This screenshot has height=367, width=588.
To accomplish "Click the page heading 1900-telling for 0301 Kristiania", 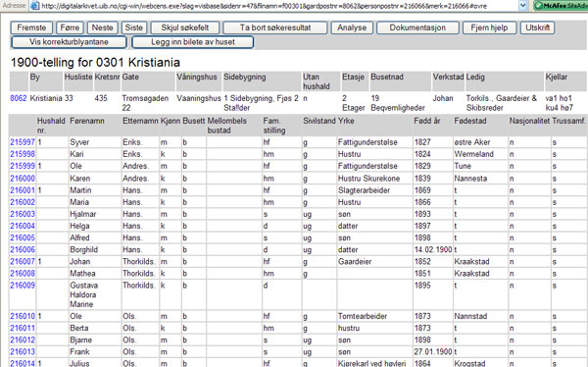I will tap(95, 63).
